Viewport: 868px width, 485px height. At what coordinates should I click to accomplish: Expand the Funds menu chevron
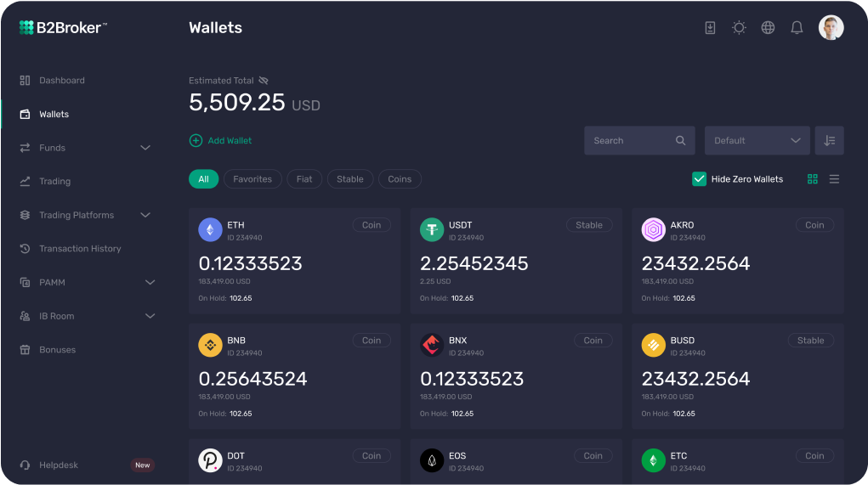point(145,148)
